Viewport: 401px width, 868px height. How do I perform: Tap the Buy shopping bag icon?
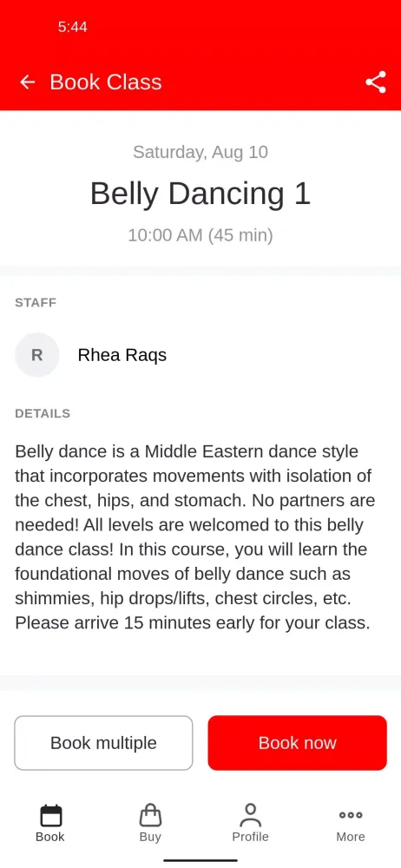click(150, 815)
